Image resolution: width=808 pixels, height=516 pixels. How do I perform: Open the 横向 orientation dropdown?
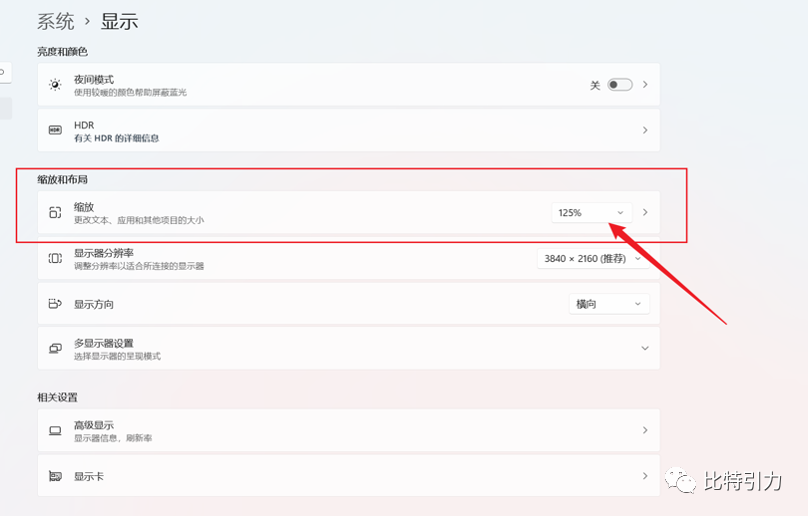(608, 304)
